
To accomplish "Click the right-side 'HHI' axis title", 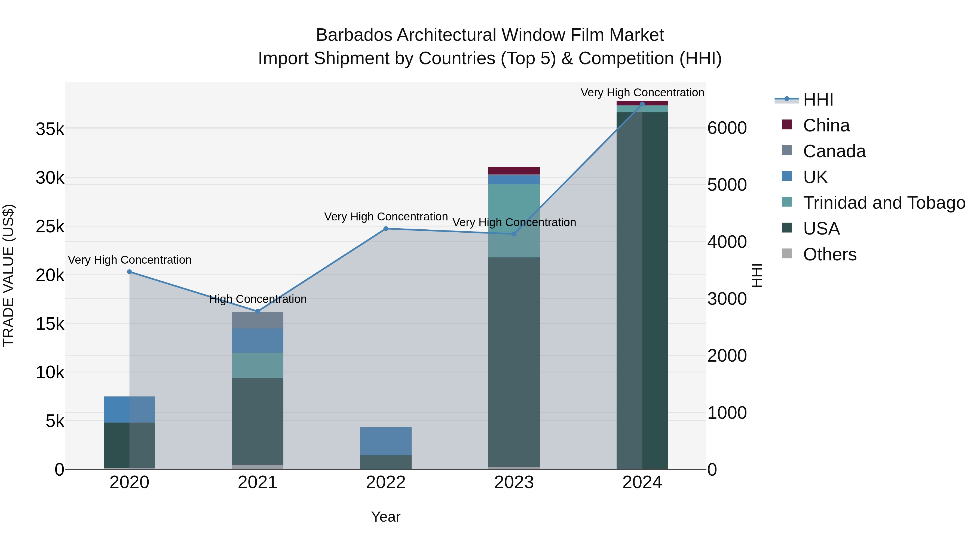I will tap(757, 275).
